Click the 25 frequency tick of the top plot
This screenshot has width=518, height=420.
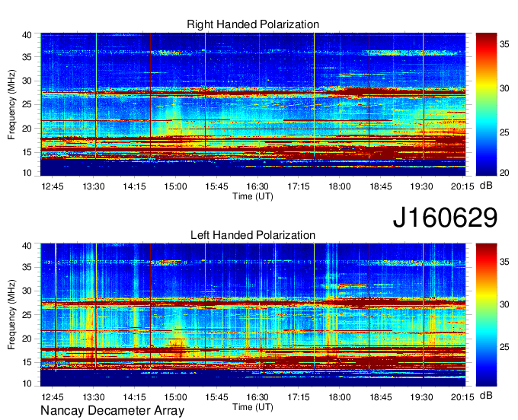click(x=27, y=104)
